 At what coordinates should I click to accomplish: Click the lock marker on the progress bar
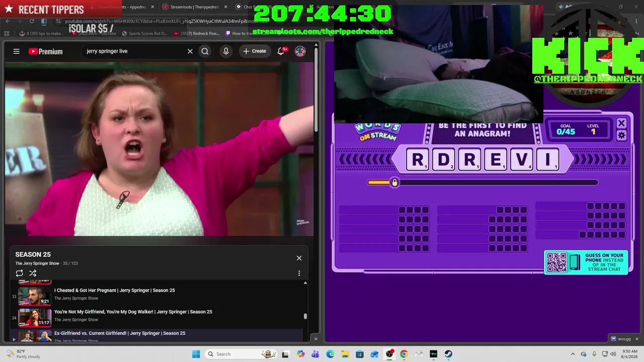[394, 183]
